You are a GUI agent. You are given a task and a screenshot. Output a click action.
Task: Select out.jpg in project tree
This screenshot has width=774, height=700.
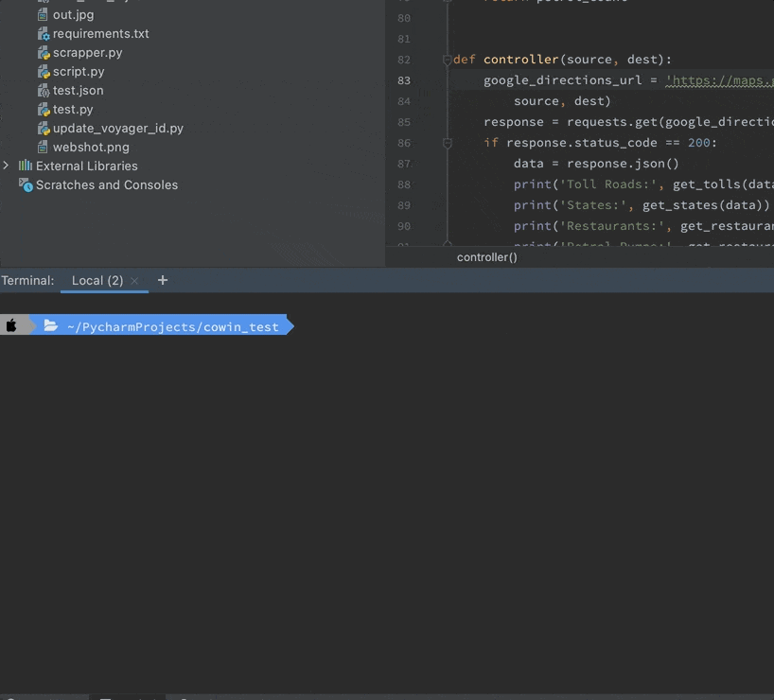(x=73, y=15)
